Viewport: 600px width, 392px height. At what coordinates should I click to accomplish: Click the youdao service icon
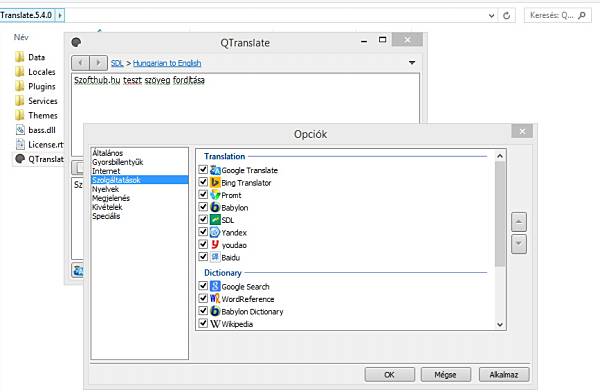tap(215, 245)
